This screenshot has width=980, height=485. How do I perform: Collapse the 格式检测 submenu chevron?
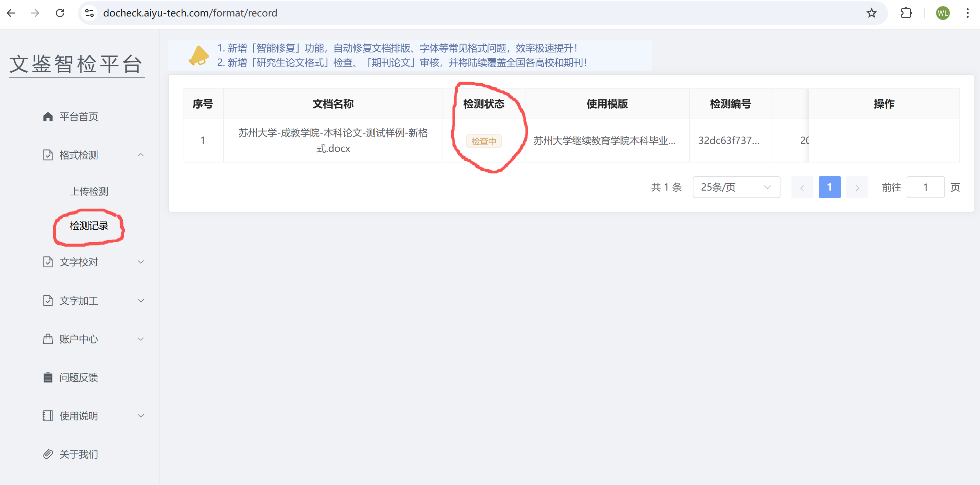[141, 155]
